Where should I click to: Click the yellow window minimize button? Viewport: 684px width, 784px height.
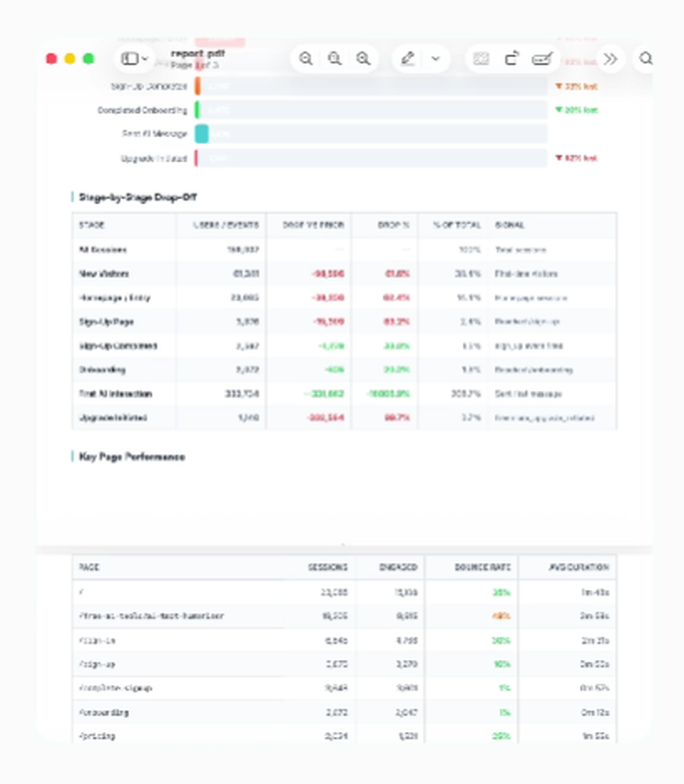pyautogui.click(x=70, y=59)
